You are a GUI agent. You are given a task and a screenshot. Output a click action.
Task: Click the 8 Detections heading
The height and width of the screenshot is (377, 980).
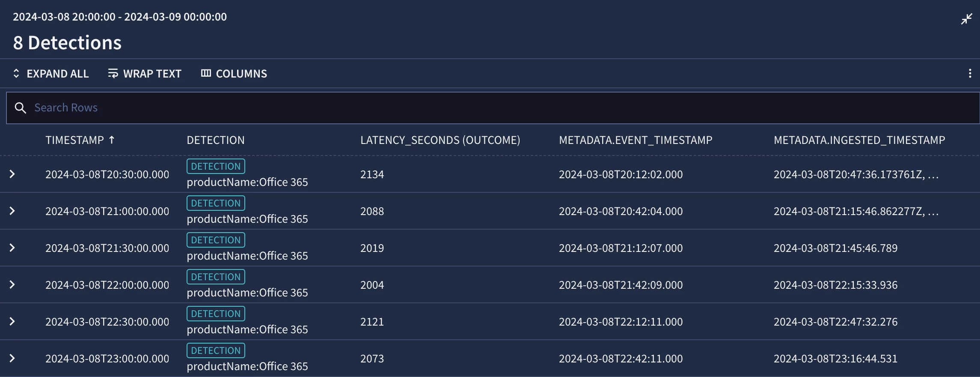67,43
